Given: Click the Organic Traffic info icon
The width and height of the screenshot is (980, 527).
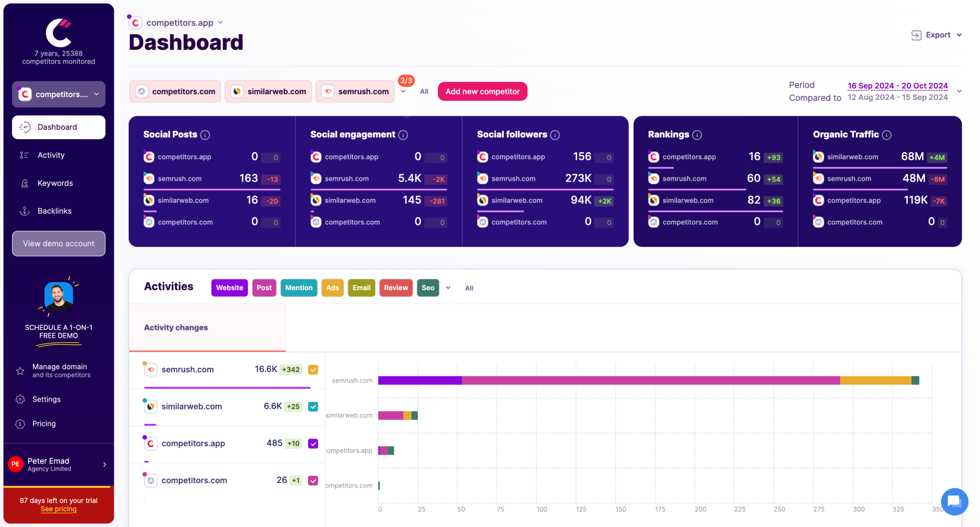Looking at the screenshot, I should click(887, 135).
